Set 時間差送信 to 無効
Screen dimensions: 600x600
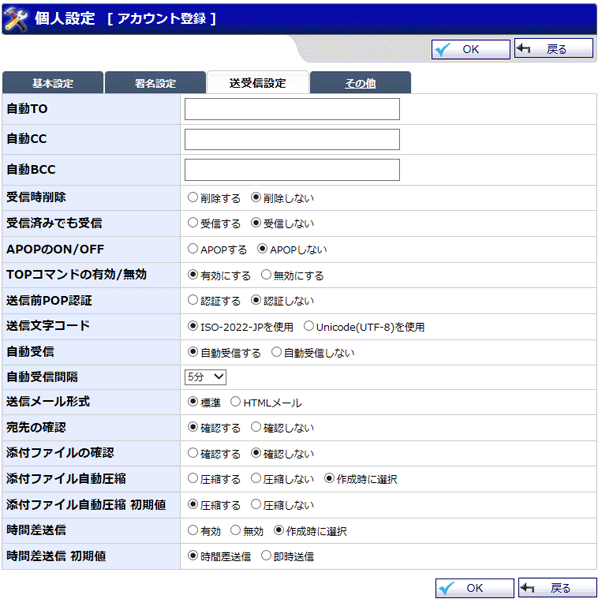235,530
